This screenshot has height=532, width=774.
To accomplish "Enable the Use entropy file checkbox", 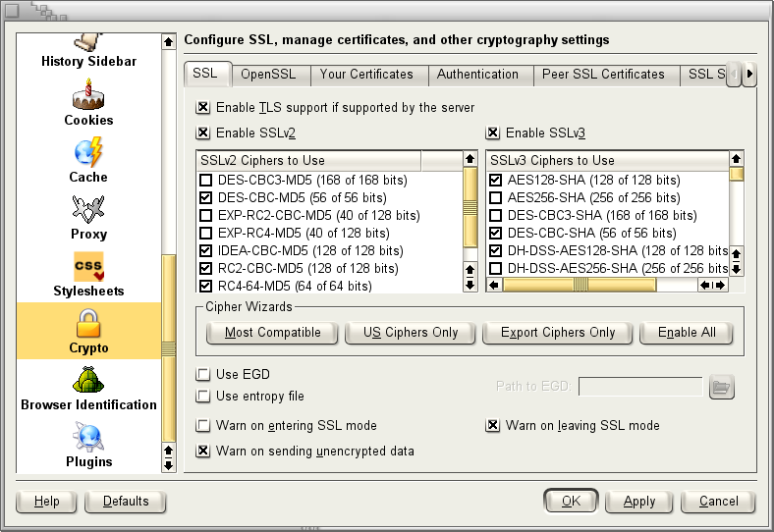I will tap(202, 396).
